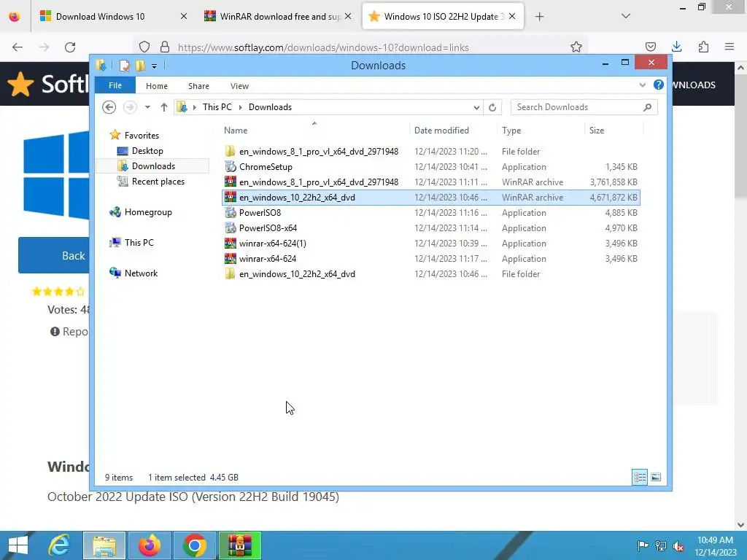
Task: Open Firefox Extensions icon
Action: [x=703, y=47]
